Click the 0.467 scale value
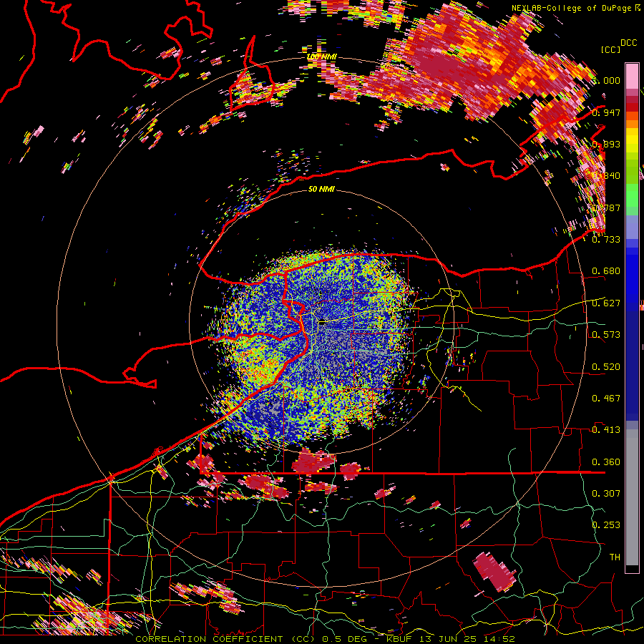This screenshot has width=644, height=644. [x=606, y=399]
